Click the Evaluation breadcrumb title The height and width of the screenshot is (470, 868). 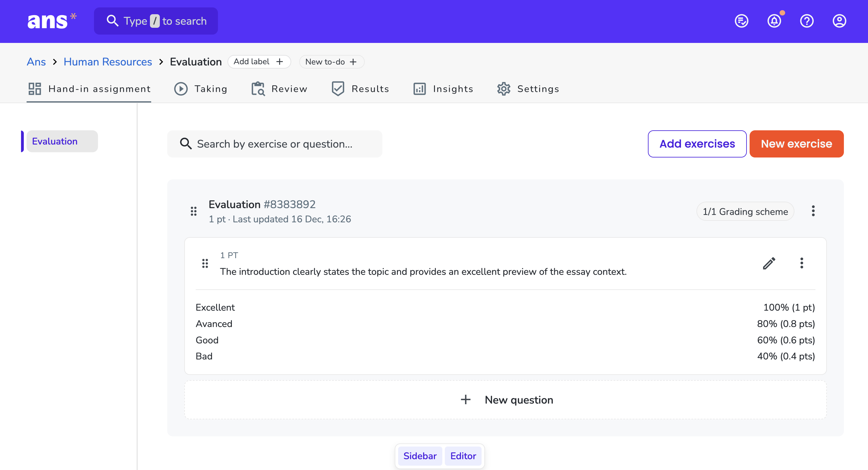(196, 62)
